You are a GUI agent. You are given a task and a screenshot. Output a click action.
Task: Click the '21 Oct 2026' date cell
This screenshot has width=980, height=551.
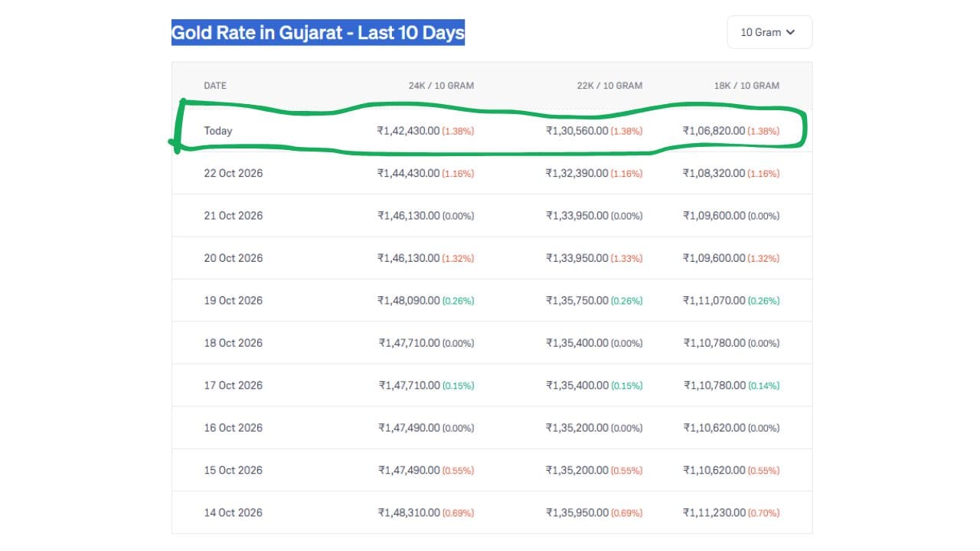coord(234,216)
